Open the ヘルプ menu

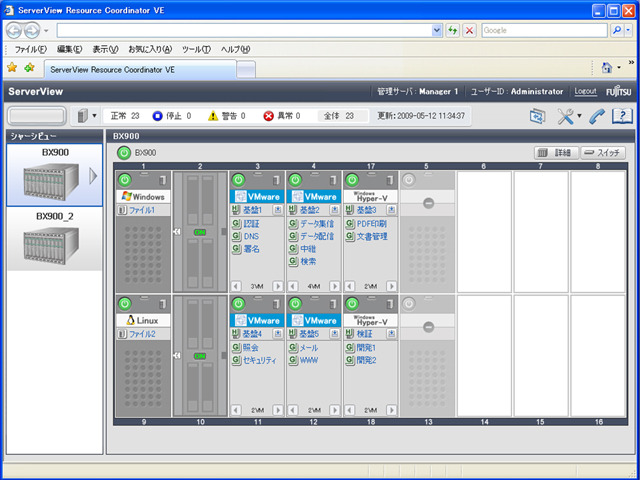(236, 49)
